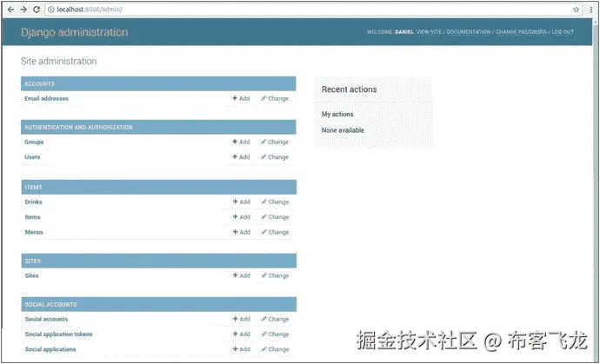Viewport: 600px width, 364px height.
Task: Reload the page with the refresh icon
Action: (37, 10)
